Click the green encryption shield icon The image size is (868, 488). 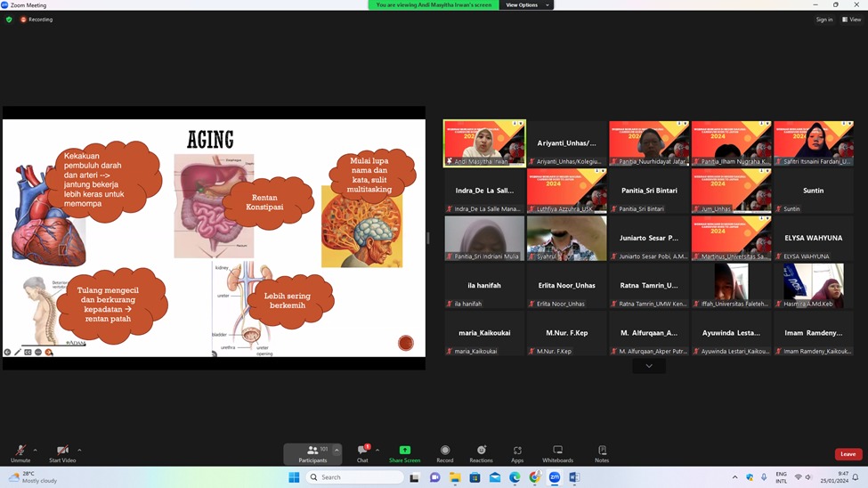coord(9,19)
